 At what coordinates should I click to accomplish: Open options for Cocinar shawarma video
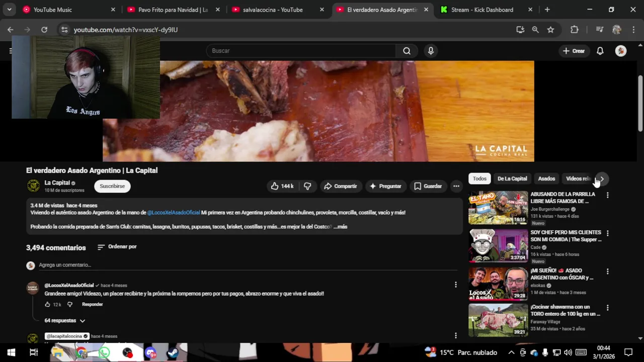[607, 308]
